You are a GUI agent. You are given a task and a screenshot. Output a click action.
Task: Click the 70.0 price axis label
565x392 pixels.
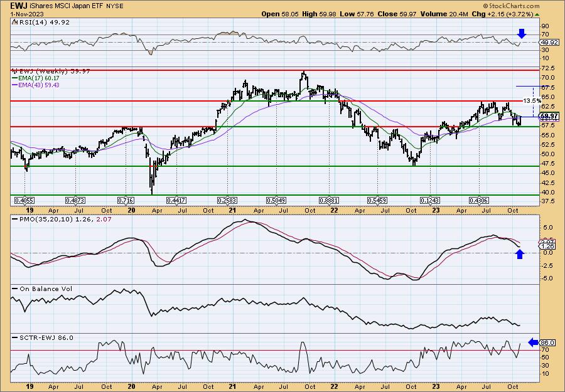pos(548,78)
